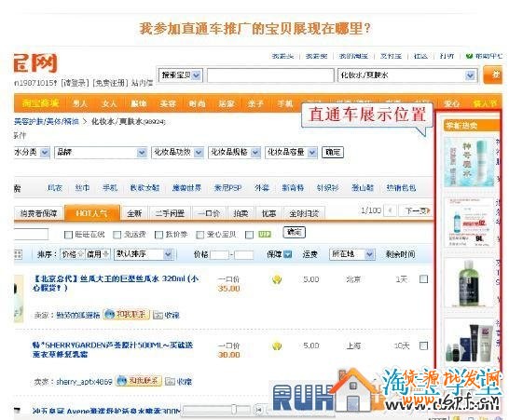Image resolution: width=509 pixels, height=420 pixels.
Task: Select checkbox for SHERRYGARDEN item
Action: pos(423,345)
